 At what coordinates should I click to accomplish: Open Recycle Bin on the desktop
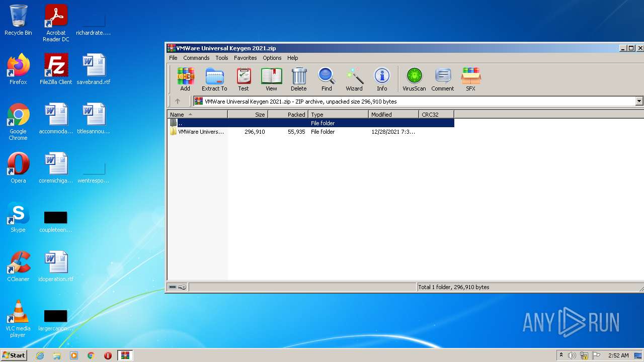[x=18, y=20]
